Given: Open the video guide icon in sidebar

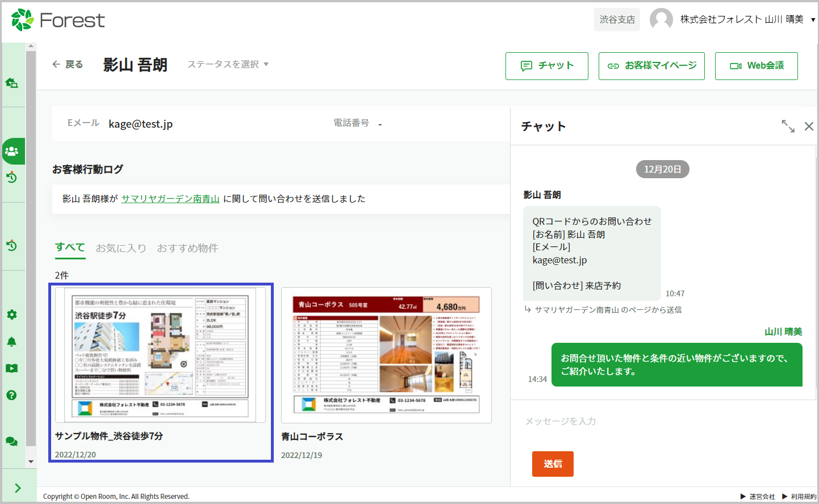Looking at the screenshot, I should [x=11, y=368].
